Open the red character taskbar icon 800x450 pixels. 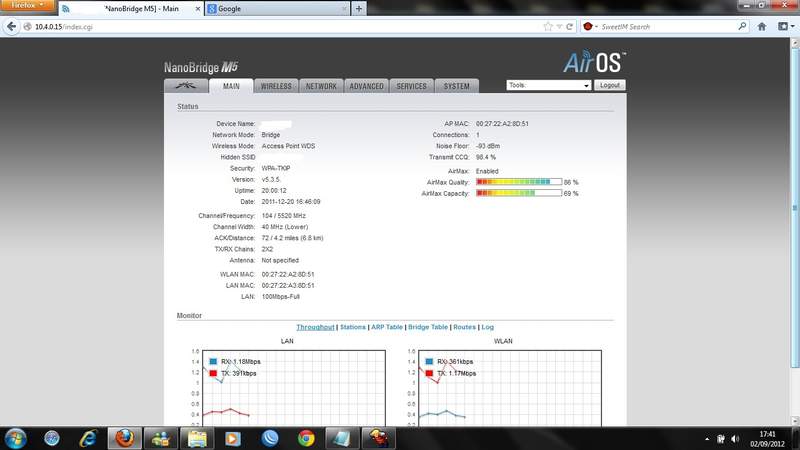click(379, 438)
